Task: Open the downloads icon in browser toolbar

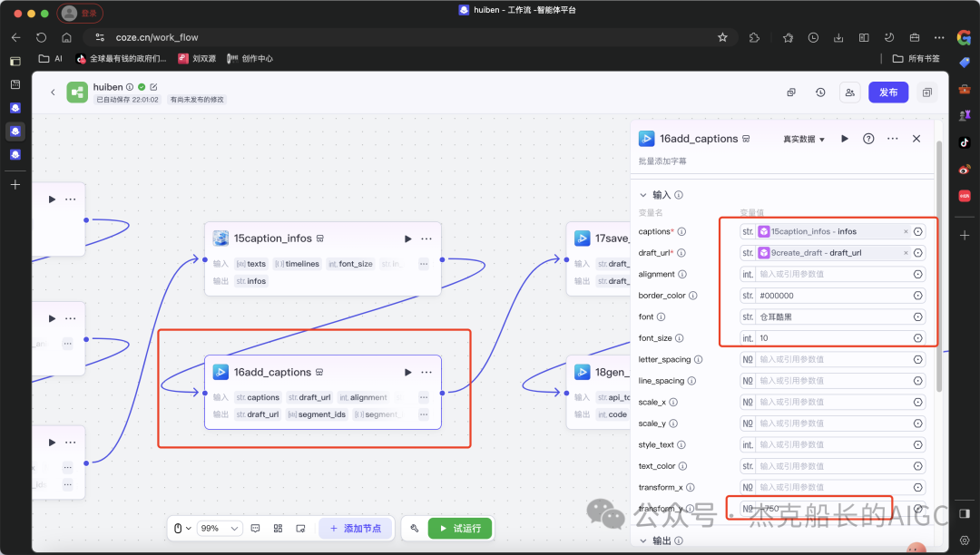Action: 838,37
